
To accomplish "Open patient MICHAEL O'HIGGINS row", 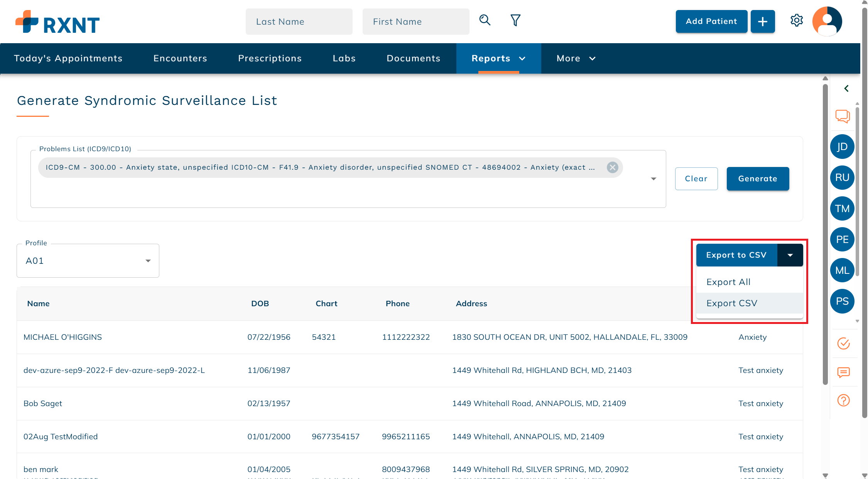I will [410, 337].
